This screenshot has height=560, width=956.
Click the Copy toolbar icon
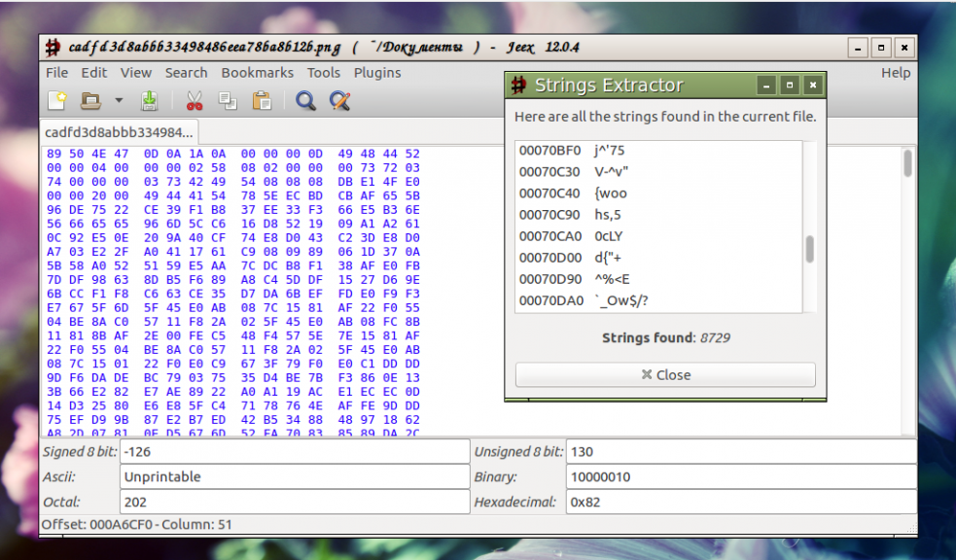(x=228, y=100)
